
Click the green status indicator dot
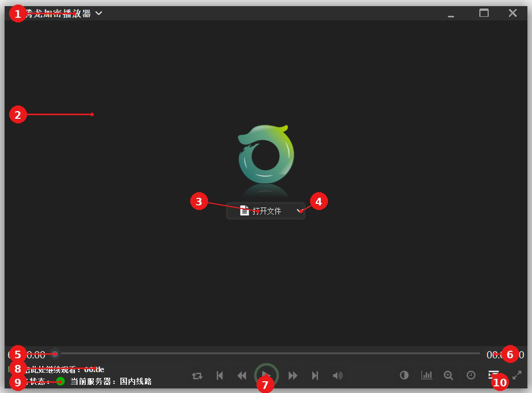[60, 381]
